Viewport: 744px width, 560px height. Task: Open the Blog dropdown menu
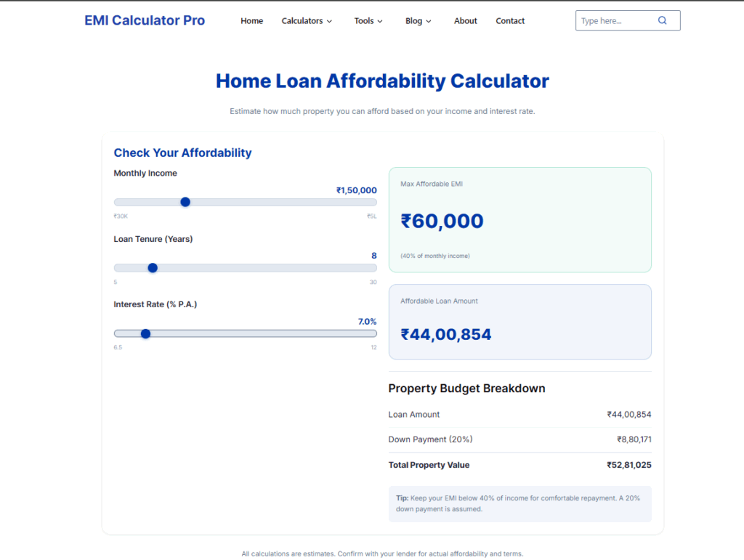click(418, 21)
